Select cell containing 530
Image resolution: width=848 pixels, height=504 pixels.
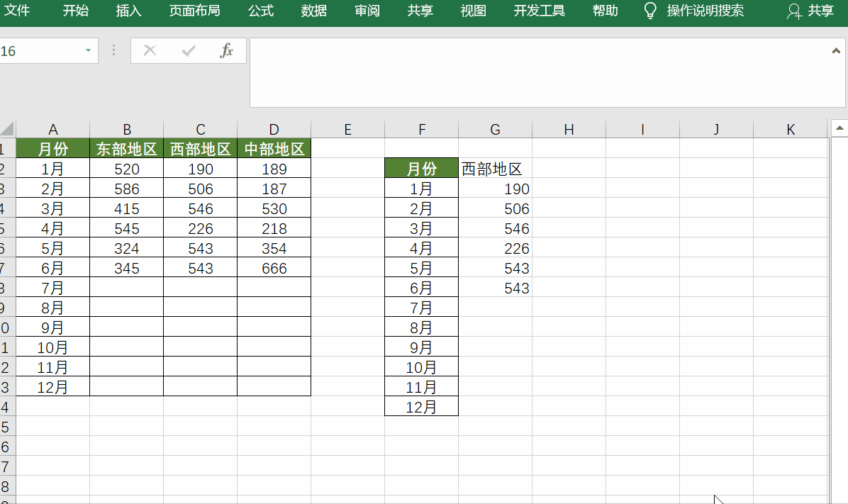tap(274, 208)
